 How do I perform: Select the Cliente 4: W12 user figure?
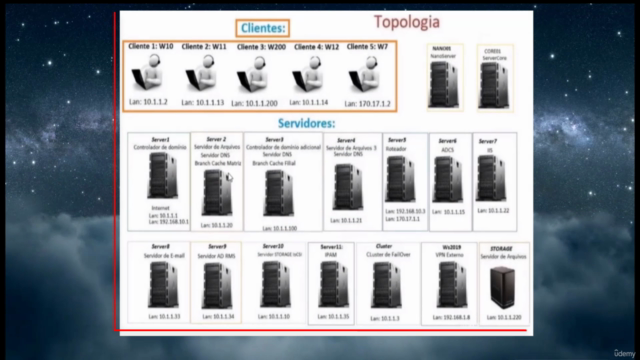tap(308, 74)
